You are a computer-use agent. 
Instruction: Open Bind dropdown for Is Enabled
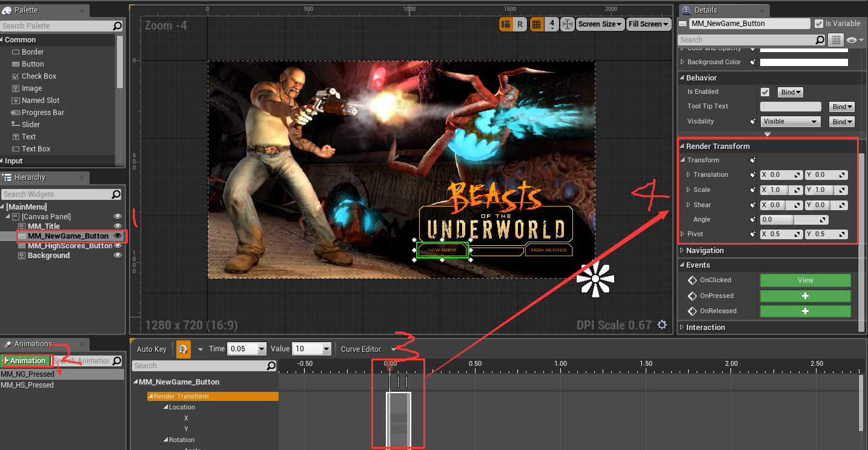(x=790, y=92)
